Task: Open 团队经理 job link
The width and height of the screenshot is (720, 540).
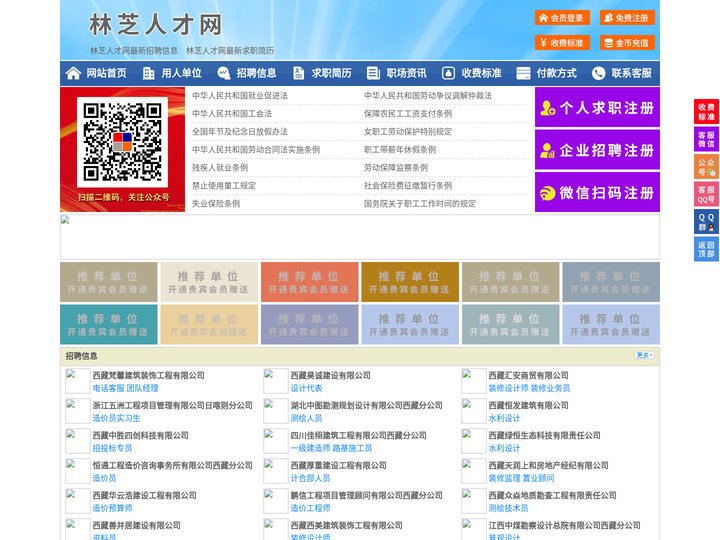Action: coord(142,388)
